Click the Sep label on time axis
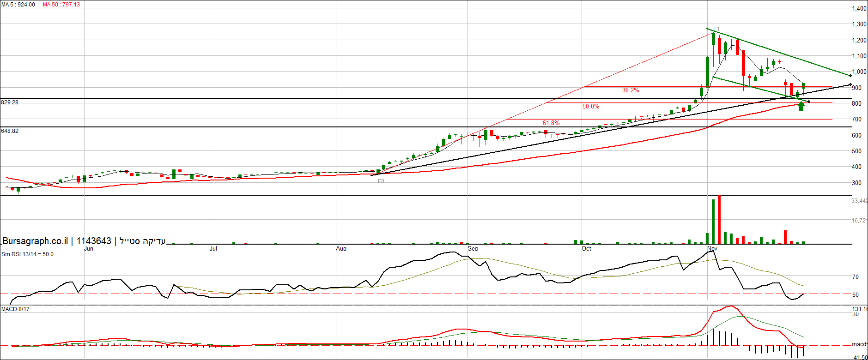868x360 pixels. pos(473,249)
